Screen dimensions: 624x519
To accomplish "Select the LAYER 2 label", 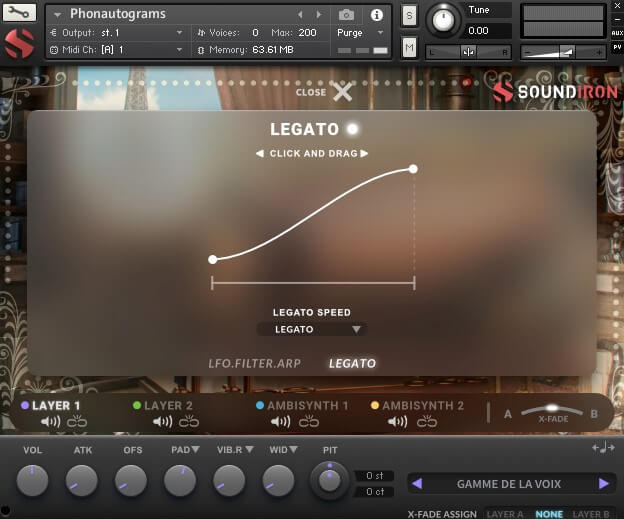I will [168, 406].
